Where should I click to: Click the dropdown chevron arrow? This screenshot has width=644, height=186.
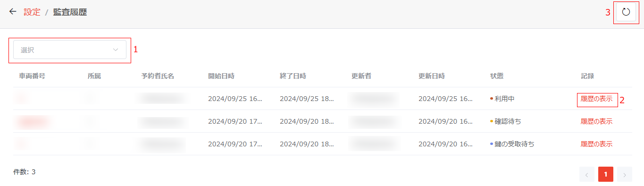tap(116, 50)
